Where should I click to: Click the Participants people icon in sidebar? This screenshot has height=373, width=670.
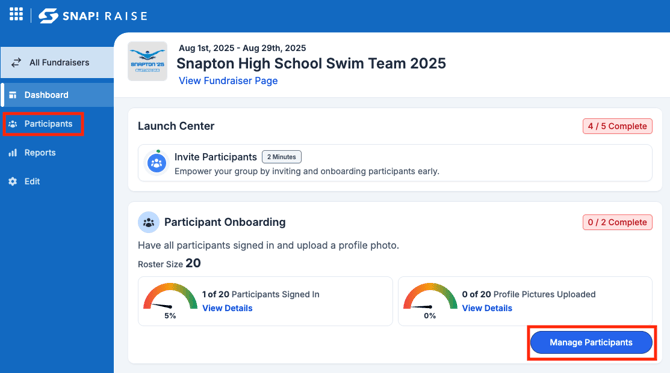click(13, 124)
